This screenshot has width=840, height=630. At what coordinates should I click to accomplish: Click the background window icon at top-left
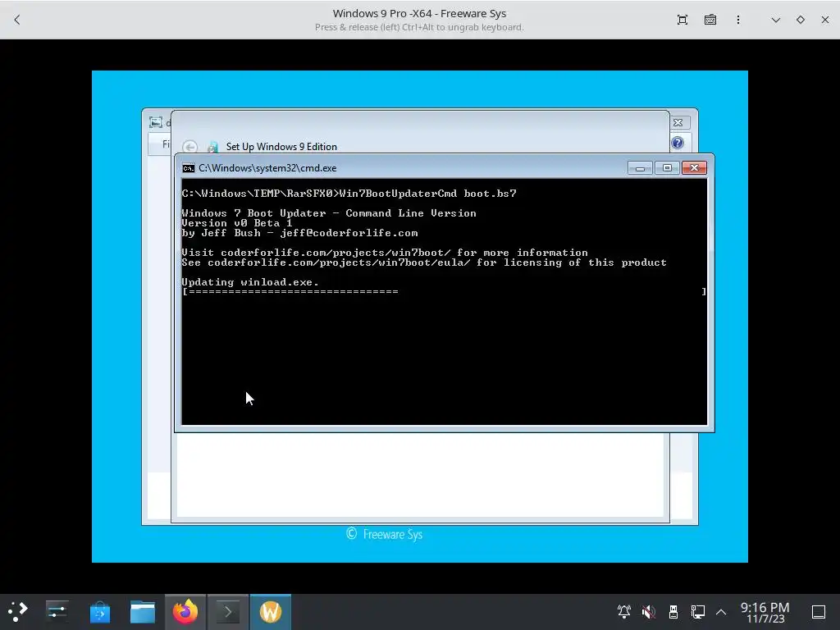(156, 123)
